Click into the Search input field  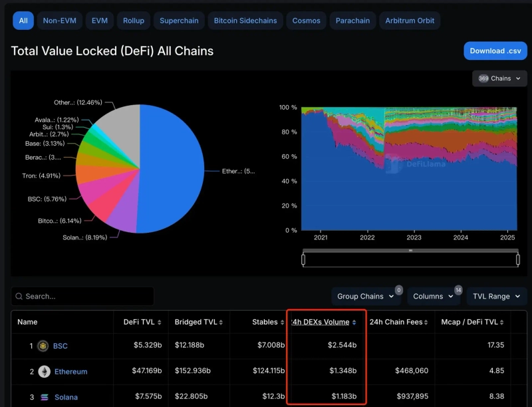[x=86, y=297]
